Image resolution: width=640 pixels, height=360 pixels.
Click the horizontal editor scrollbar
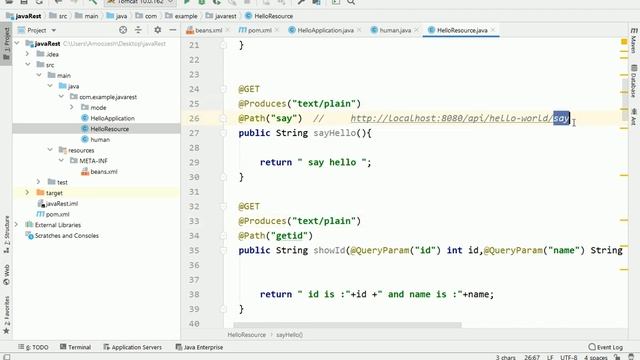click(x=347, y=325)
